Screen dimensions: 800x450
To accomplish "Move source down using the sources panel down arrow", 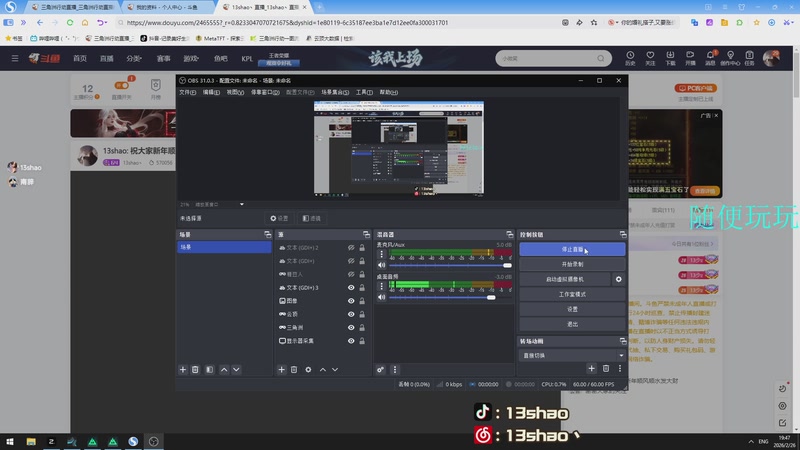I will click(x=335, y=369).
